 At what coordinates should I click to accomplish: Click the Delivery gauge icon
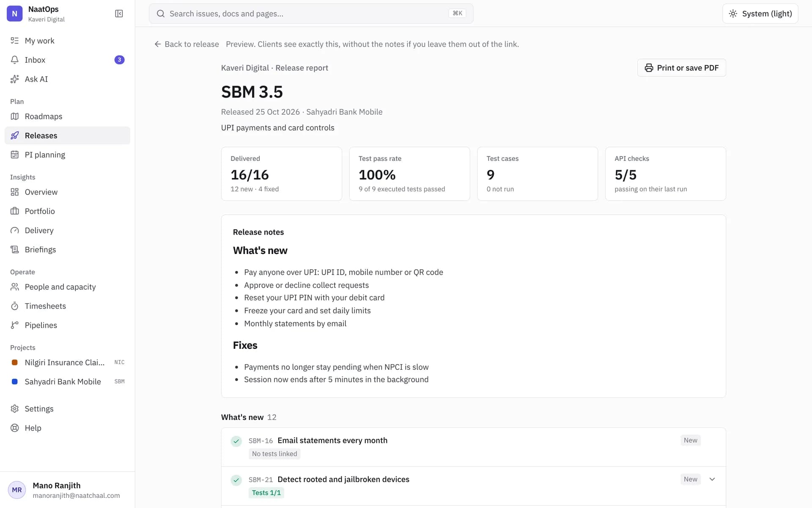(x=14, y=230)
